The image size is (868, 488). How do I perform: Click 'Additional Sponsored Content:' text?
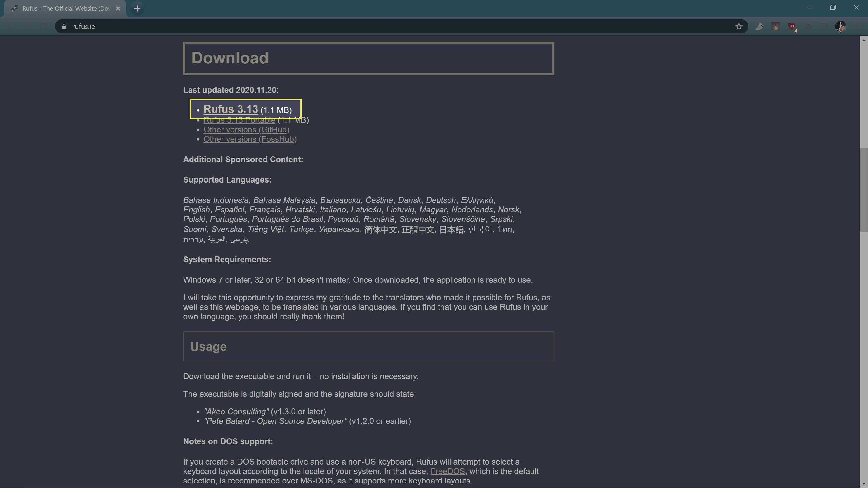[x=243, y=159]
